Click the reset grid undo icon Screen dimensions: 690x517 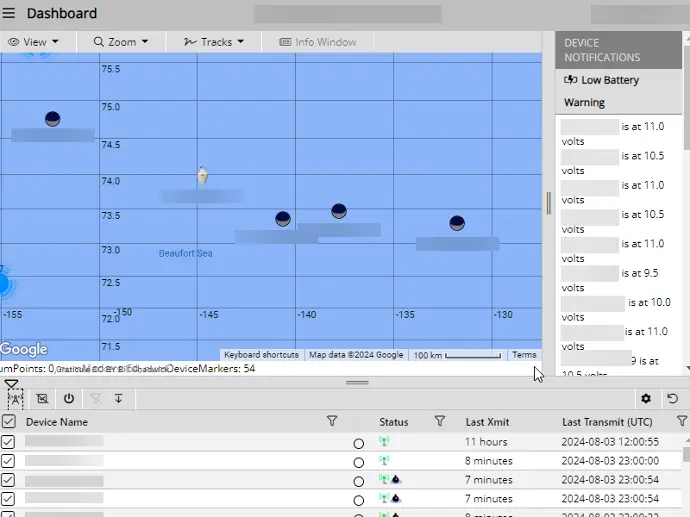coord(672,399)
